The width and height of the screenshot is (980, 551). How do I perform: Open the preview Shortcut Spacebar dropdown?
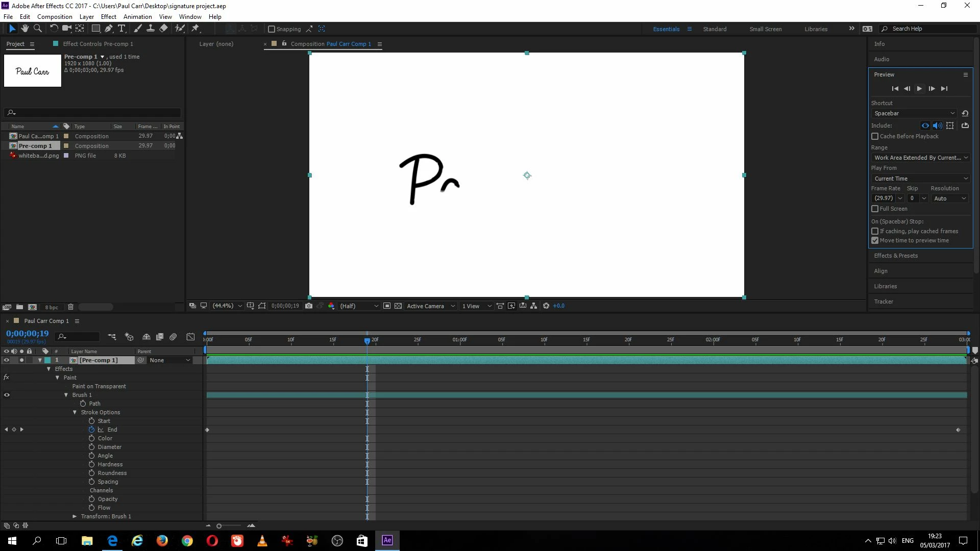pos(914,113)
